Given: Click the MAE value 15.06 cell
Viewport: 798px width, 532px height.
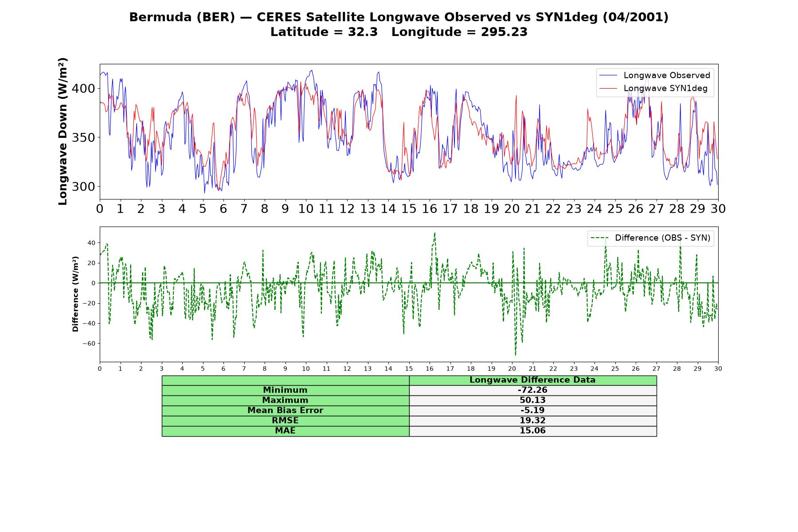Looking at the screenshot, I should pyautogui.click(x=533, y=431).
